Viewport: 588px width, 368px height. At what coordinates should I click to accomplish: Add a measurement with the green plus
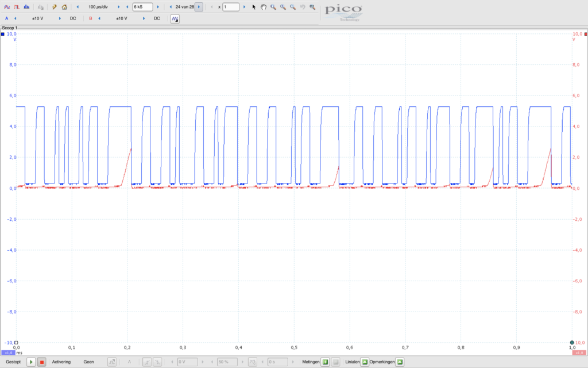click(325, 362)
